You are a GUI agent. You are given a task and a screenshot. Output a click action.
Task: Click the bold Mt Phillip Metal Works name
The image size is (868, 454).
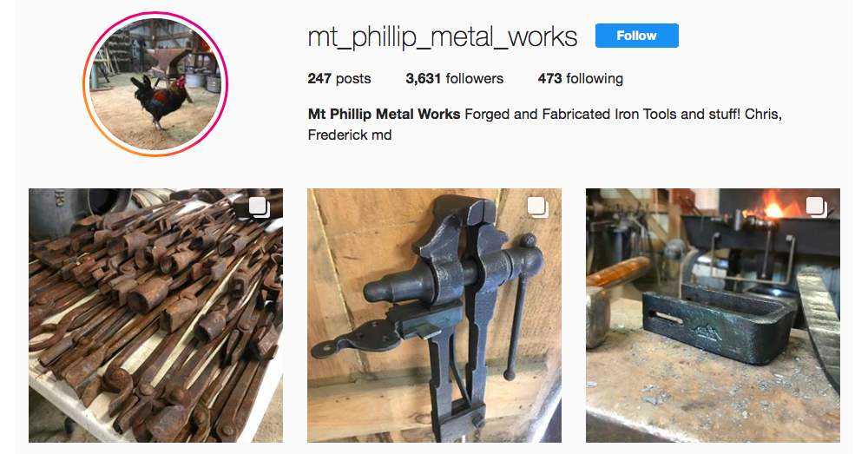(x=385, y=114)
